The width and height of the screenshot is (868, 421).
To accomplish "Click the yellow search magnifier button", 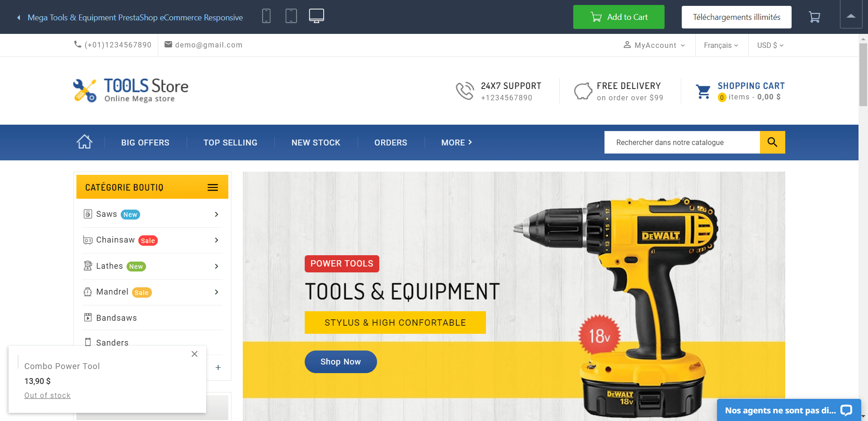I will coord(772,142).
